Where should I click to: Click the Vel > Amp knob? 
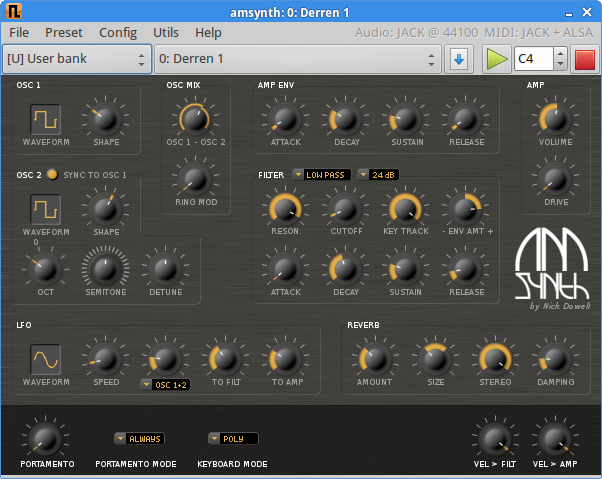click(555, 440)
